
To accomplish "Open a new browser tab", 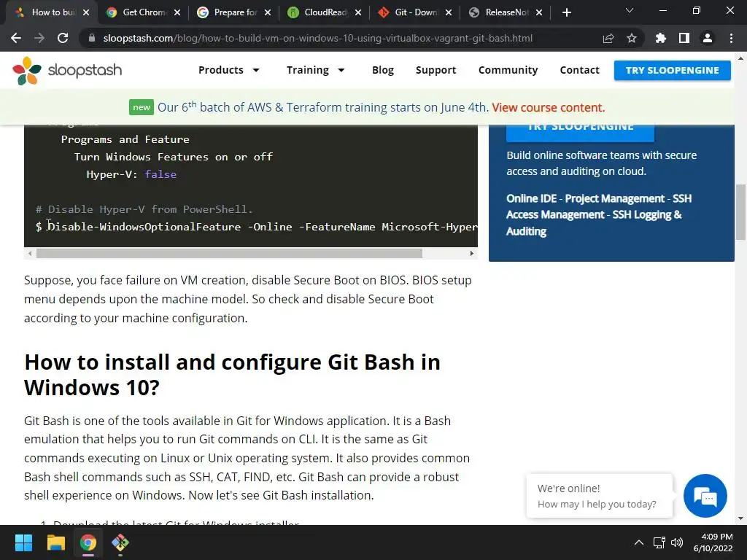I will [566, 12].
